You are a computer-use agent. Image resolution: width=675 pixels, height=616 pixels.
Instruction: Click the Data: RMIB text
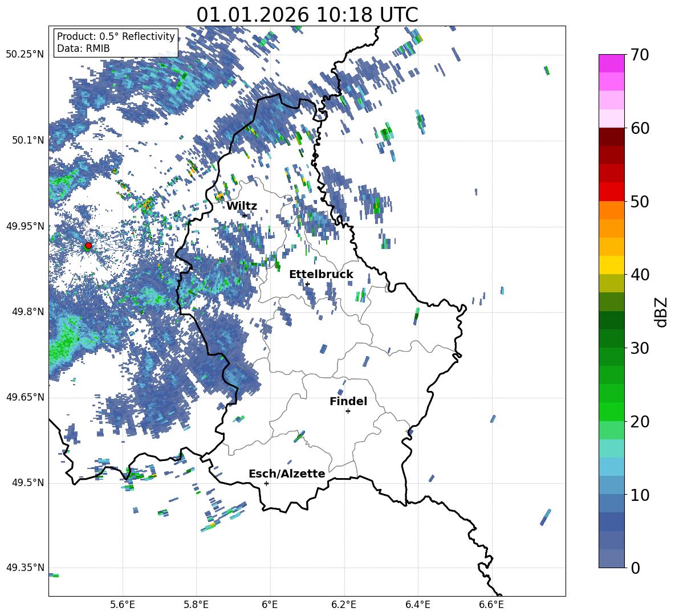point(83,48)
